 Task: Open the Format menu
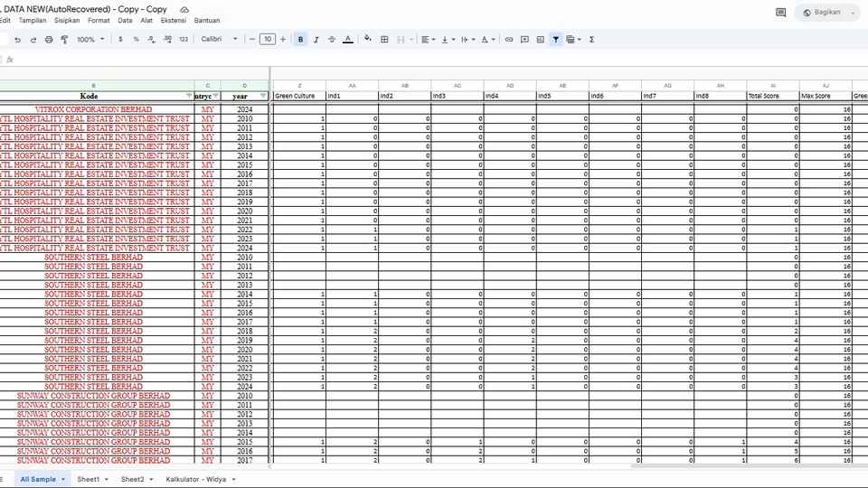[x=99, y=21]
